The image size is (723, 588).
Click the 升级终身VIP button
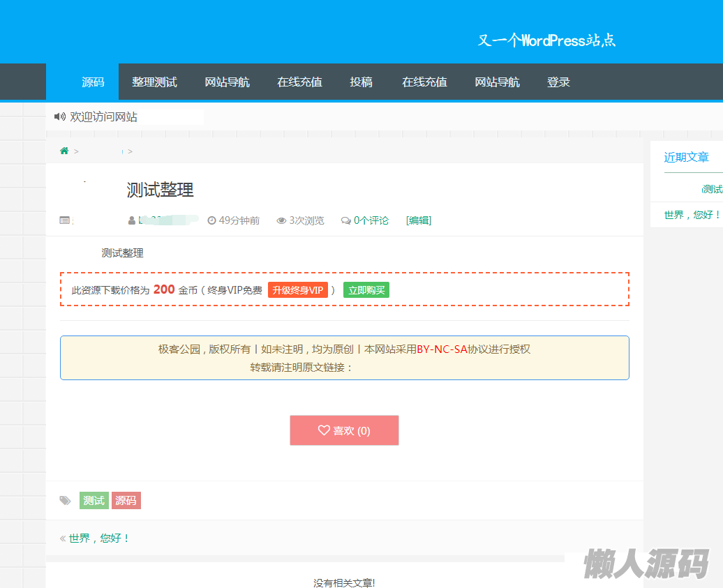tap(298, 290)
